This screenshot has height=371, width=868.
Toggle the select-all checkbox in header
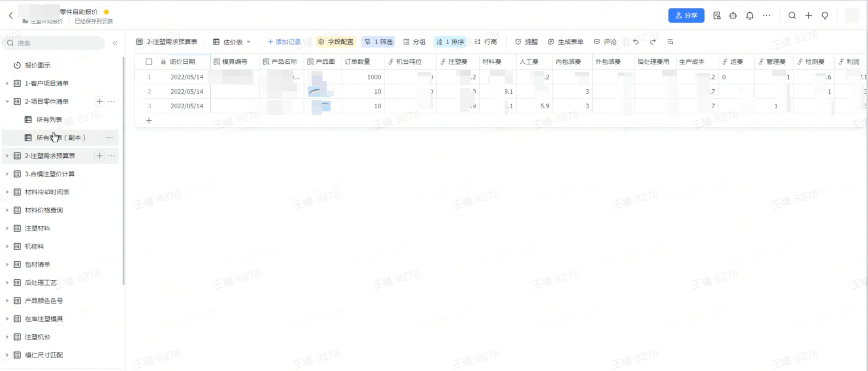click(x=149, y=62)
